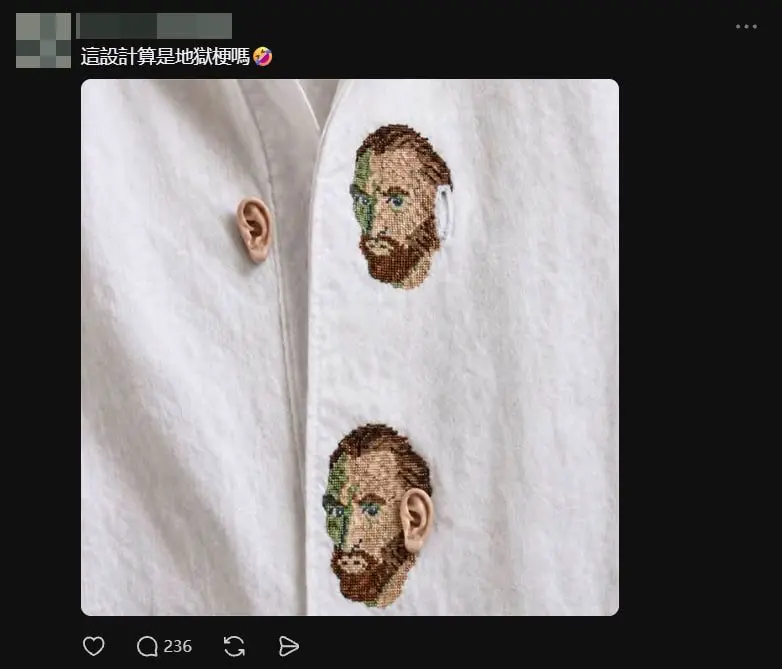Click the detached ear button on shirt
Screen dimensions: 782x669
coord(255,229)
